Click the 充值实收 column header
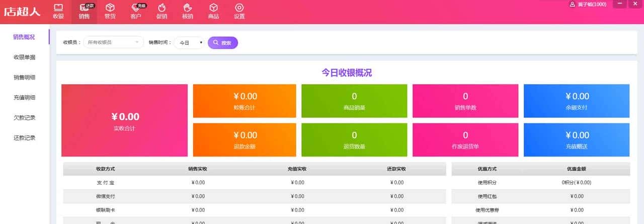This screenshot has height=224, width=644. (x=297, y=169)
